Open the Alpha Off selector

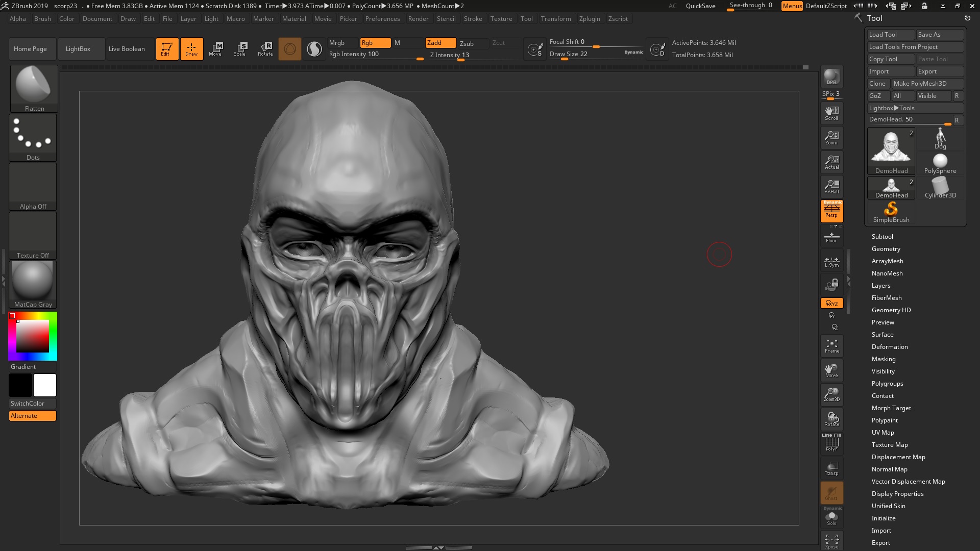[33, 187]
